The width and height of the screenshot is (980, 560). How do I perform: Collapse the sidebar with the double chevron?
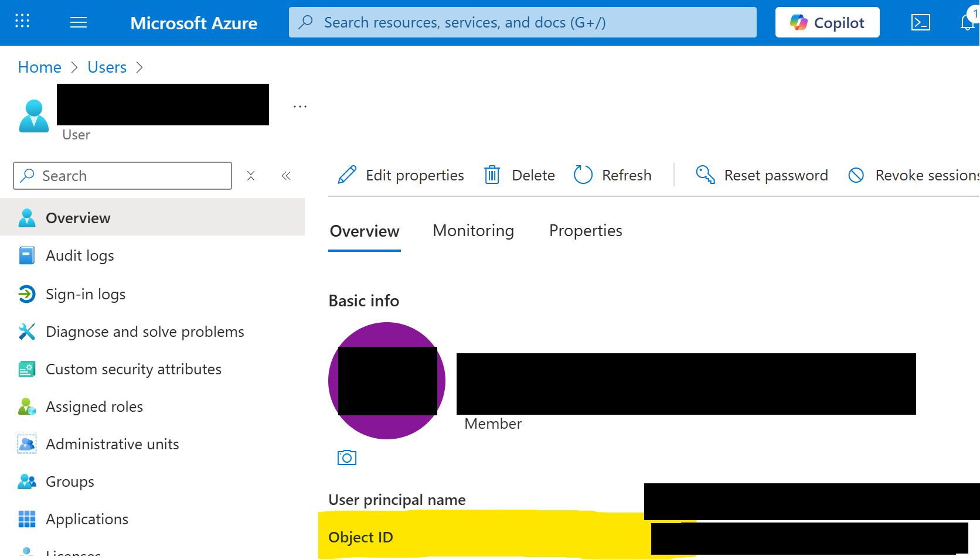(x=286, y=175)
